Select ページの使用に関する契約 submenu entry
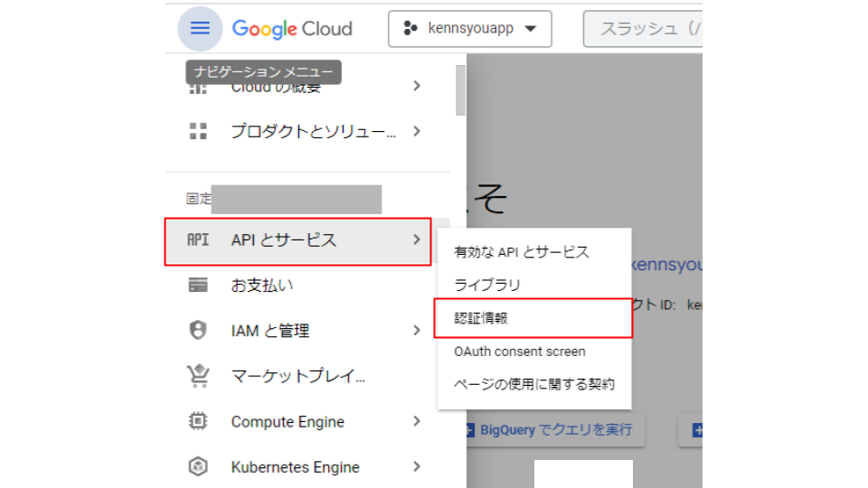The height and width of the screenshot is (488, 868). click(534, 384)
